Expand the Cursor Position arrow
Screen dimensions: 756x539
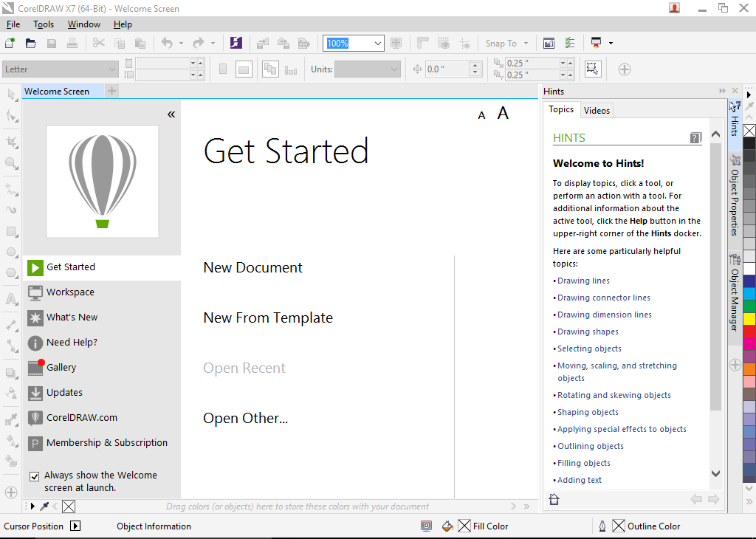pyautogui.click(x=75, y=526)
